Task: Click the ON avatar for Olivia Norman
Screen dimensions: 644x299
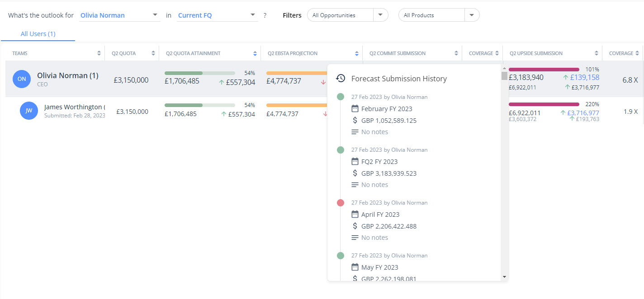Action: [22, 79]
